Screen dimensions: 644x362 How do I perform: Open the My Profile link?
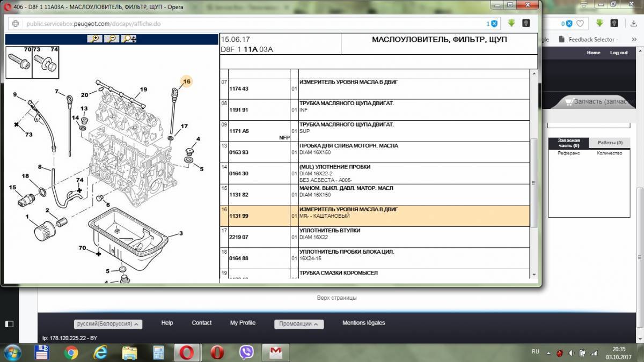[x=243, y=323]
